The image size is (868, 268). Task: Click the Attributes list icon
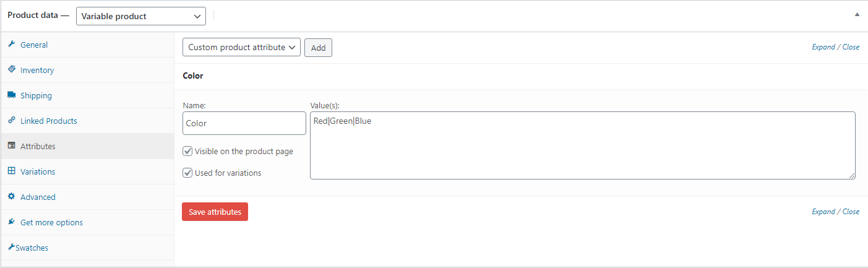point(11,146)
